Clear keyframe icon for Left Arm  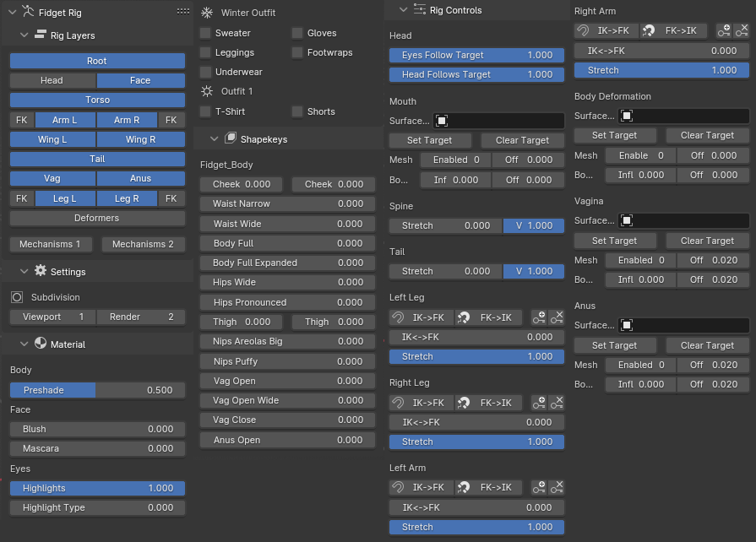point(557,488)
